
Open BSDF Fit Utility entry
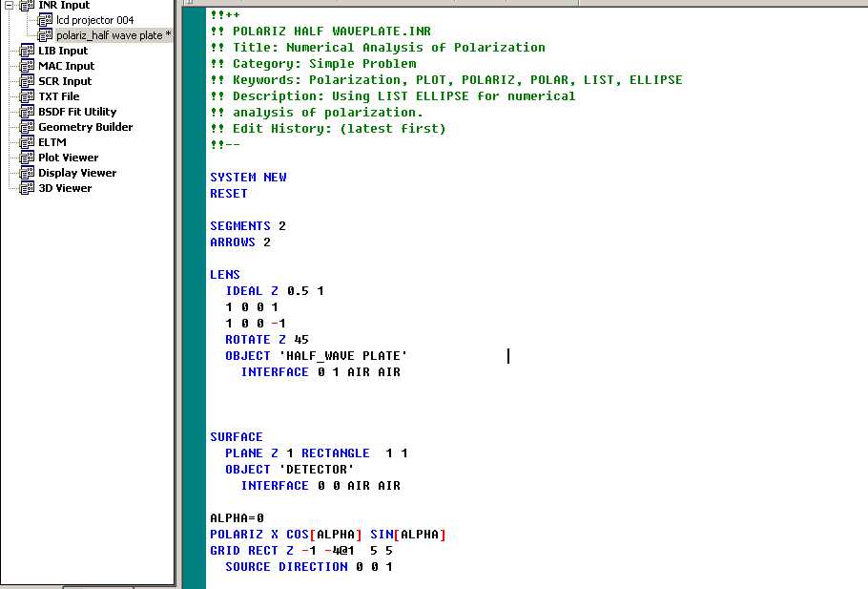pyautogui.click(x=77, y=112)
